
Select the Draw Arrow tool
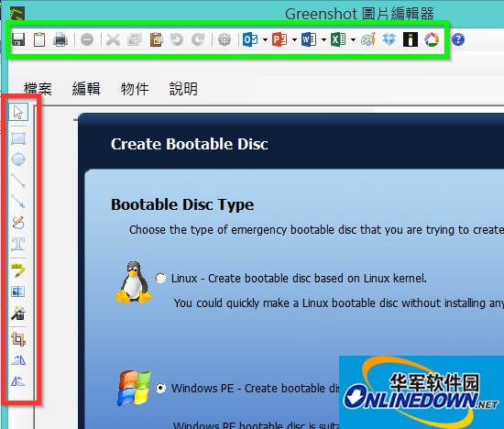[18, 202]
